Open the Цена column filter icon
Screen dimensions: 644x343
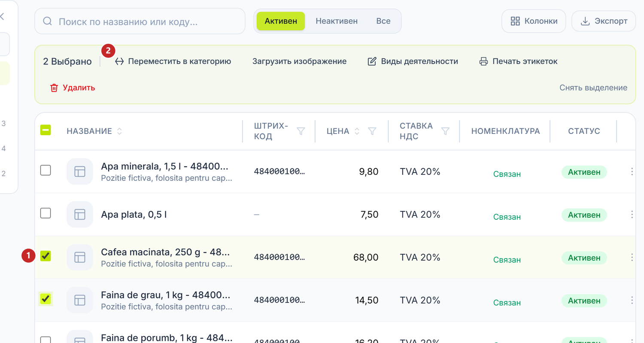pos(372,131)
